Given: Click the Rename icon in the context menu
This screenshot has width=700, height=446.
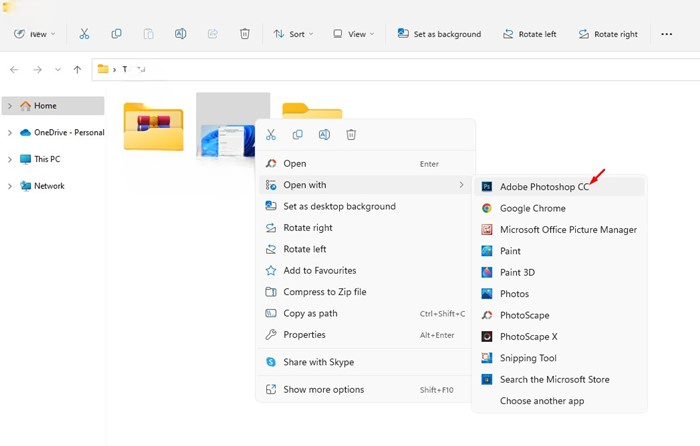Looking at the screenshot, I should [x=325, y=135].
